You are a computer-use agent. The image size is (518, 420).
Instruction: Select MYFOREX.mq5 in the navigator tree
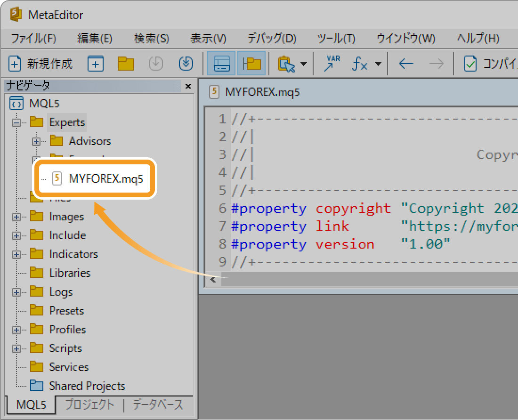pyautogui.click(x=105, y=178)
